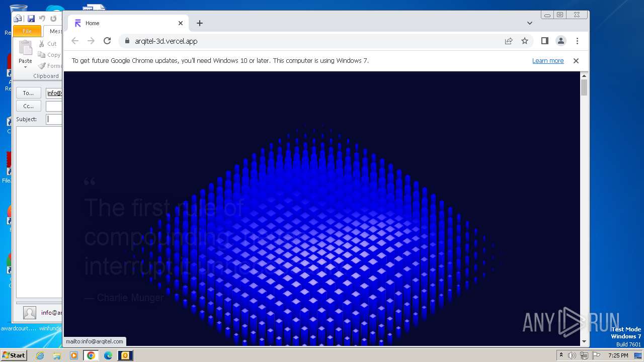The height and width of the screenshot is (362, 644).
Task: Save the Outlook message
Action: pos(31,19)
